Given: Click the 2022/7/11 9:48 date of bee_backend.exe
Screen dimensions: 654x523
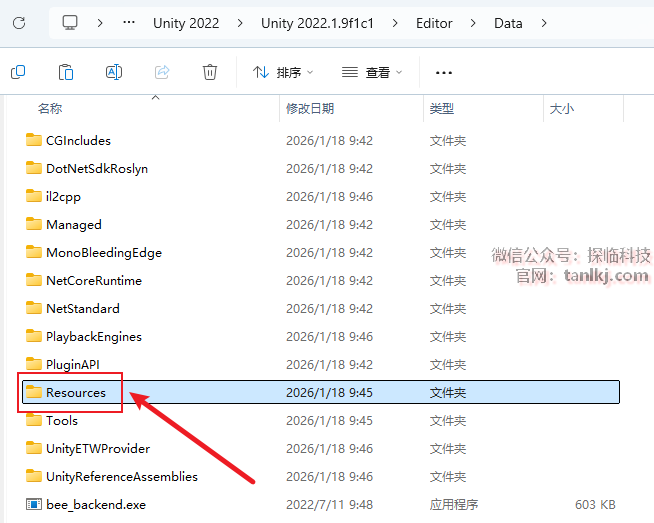Looking at the screenshot, I should [x=329, y=505].
